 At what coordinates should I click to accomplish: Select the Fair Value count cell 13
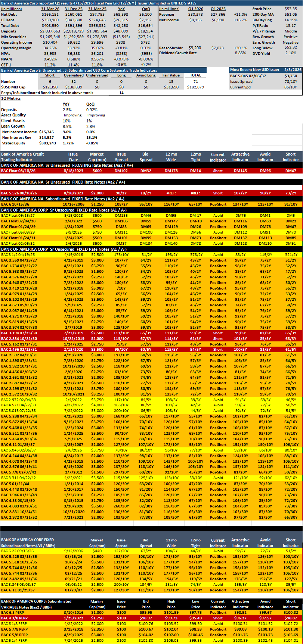tap(171, 81)
